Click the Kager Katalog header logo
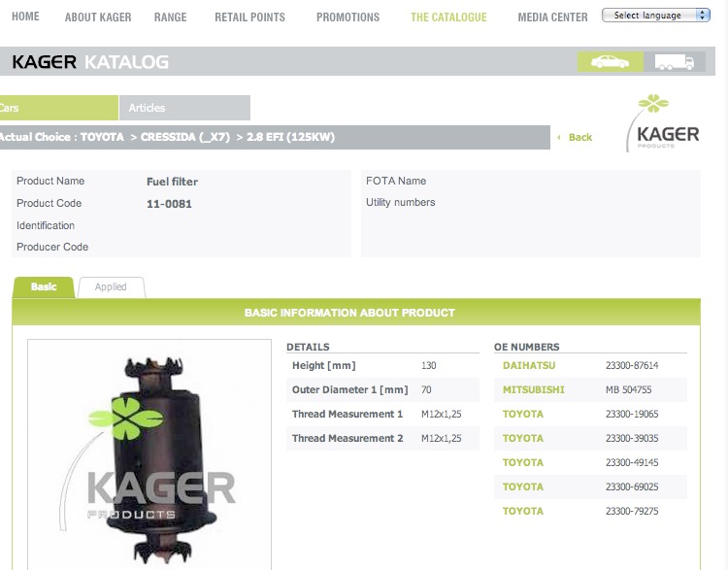Viewport: 728px width, 570px height. pyautogui.click(x=90, y=62)
